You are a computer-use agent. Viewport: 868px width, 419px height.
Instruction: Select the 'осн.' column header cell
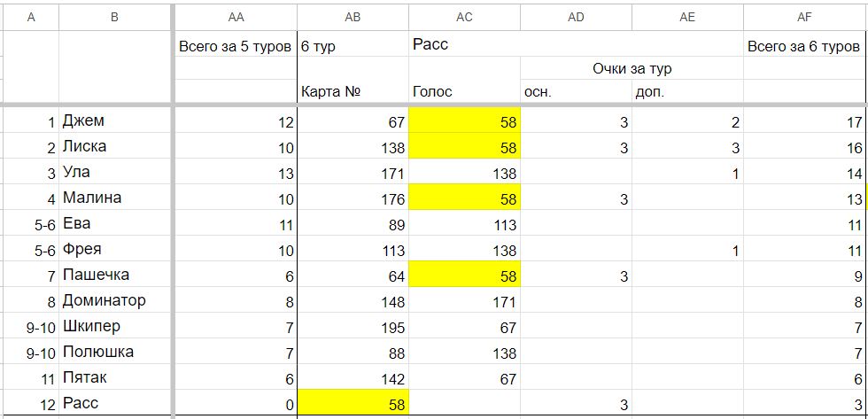(576, 91)
